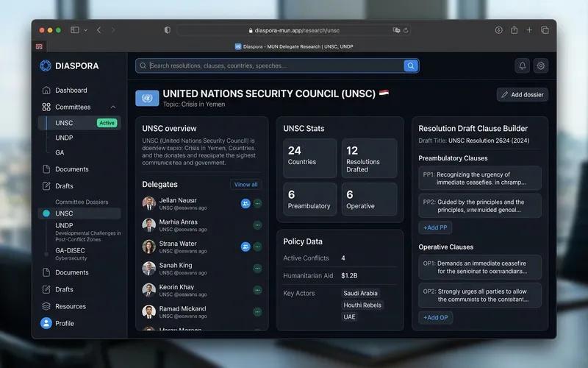The image size is (588, 368).
Task: Click Sanah King's avatar photo
Action: tap(149, 268)
